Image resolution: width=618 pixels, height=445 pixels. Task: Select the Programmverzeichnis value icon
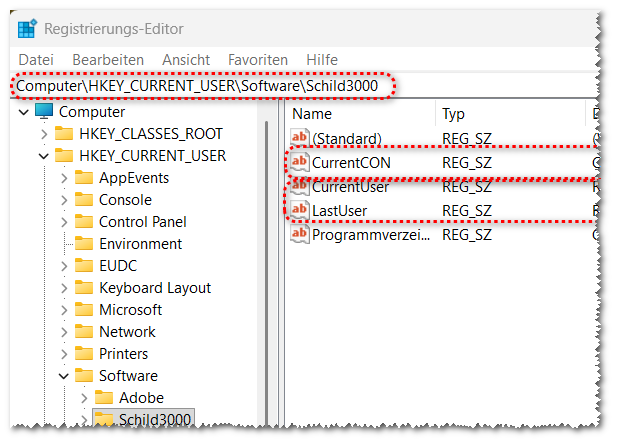(299, 234)
